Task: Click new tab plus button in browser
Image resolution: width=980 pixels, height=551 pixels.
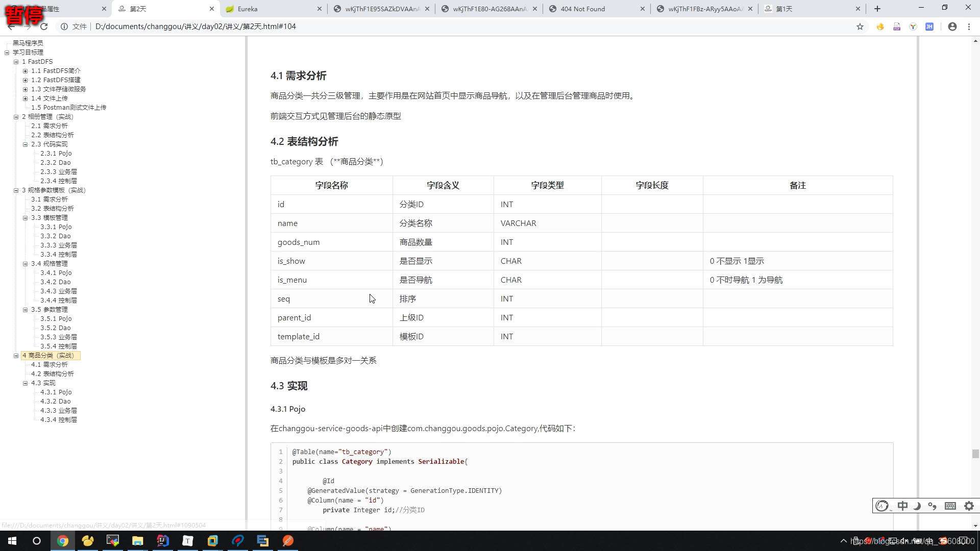Action: tap(877, 9)
